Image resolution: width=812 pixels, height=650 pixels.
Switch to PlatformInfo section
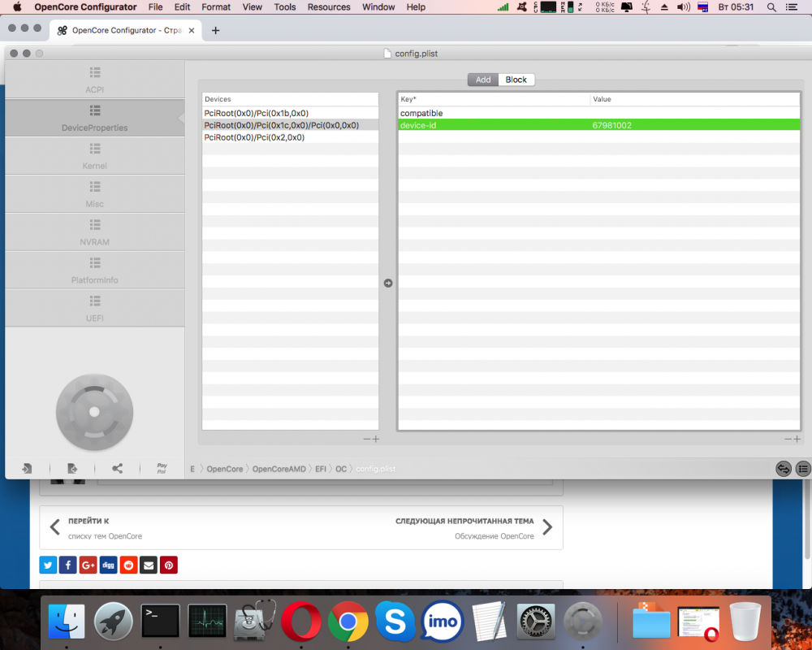pos(95,271)
